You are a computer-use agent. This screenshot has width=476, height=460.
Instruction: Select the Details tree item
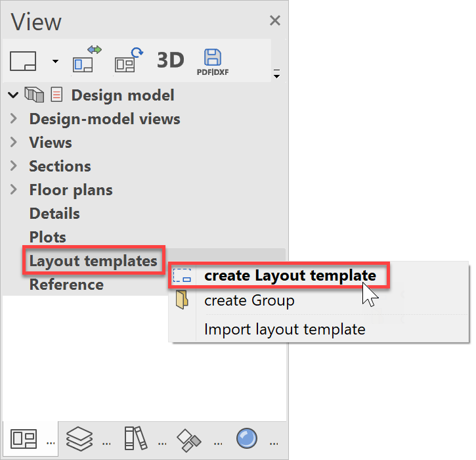point(54,214)
